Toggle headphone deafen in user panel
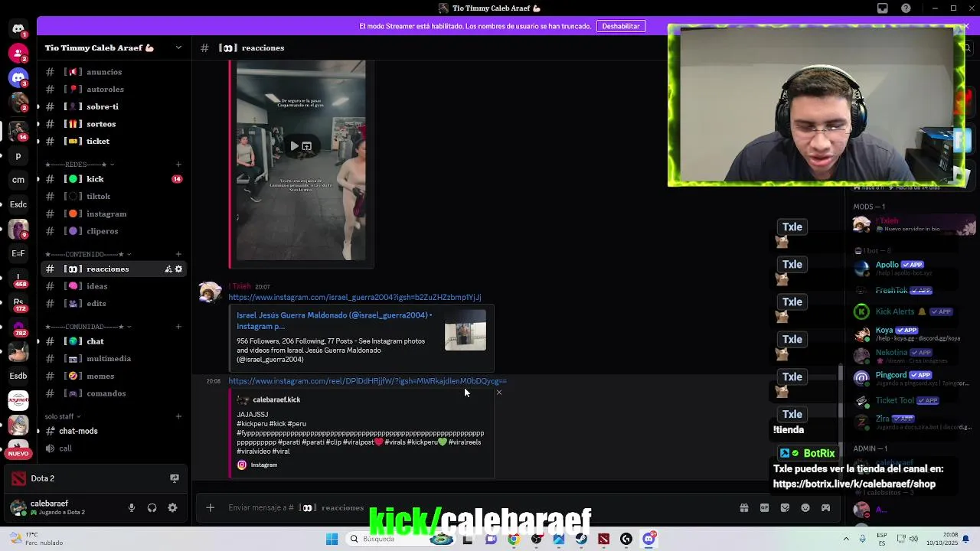The height and width of the screenshot is (551, 980). pos(152,507)
